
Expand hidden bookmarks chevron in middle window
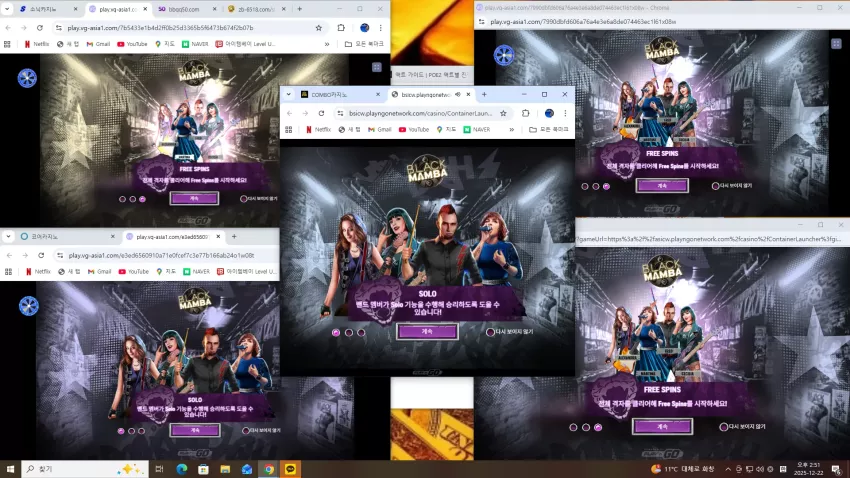(511, 130)
